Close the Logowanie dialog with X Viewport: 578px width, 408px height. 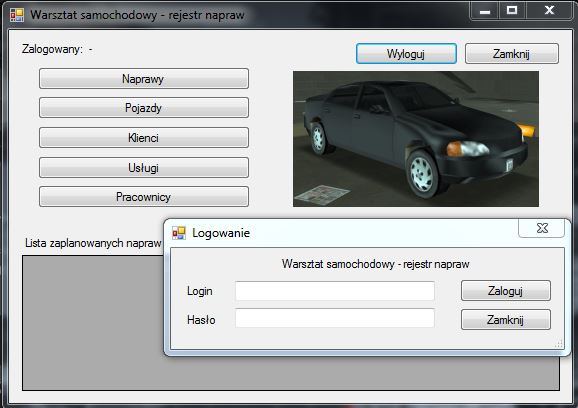click(x=542, y=228)
